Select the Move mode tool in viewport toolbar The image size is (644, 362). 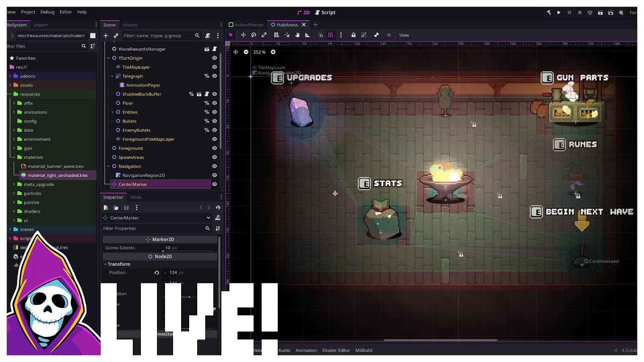(x=243, y=35)
